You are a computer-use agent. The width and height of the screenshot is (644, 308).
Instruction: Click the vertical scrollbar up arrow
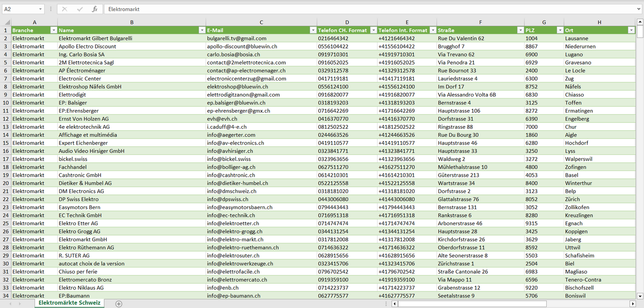pos(640,22)
